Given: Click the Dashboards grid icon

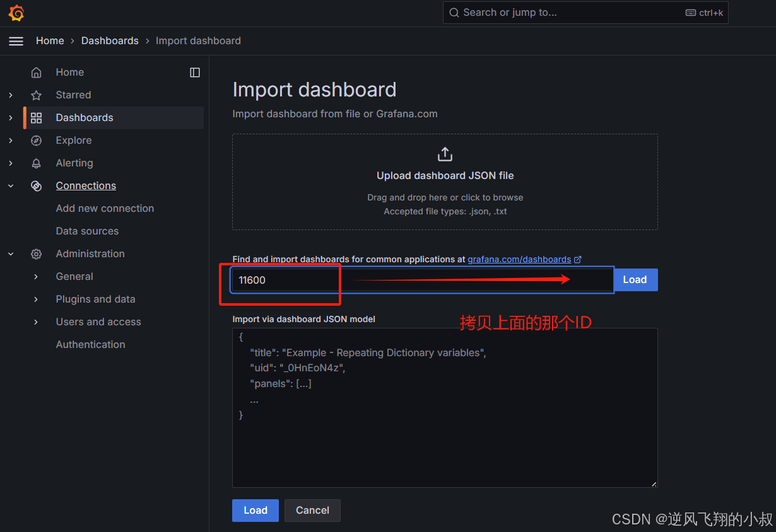Looking at the screenshot, I should (x=37, y=118).
